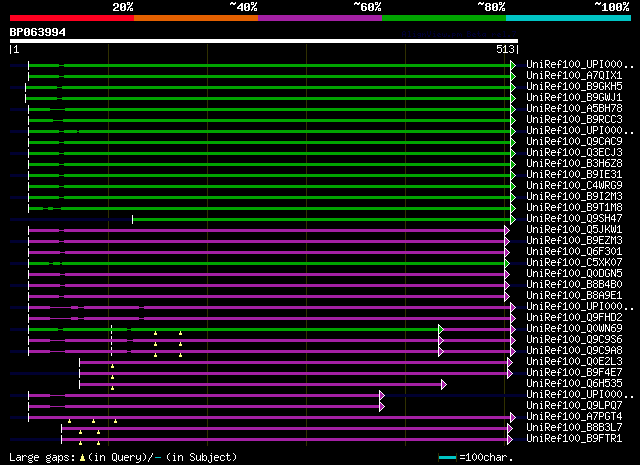The image size is (640, 465).
Task: Choose the UniRef100_B9RCC3 hit label
Action: click(574, 120)
